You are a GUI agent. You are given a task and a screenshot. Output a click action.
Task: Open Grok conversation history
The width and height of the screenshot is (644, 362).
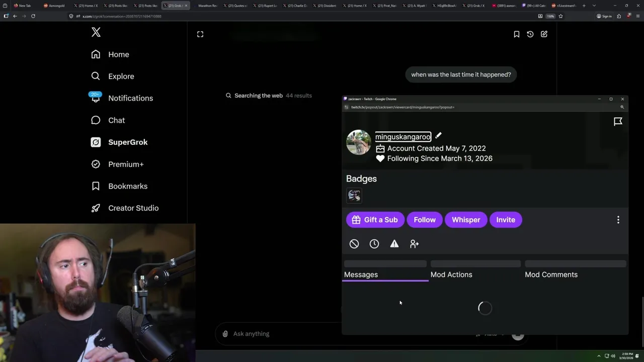530,34
